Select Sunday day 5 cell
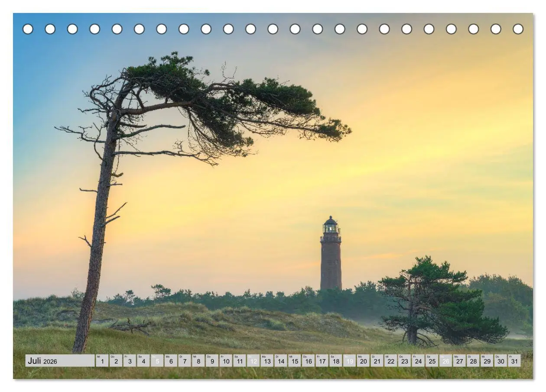 (157, 361)
